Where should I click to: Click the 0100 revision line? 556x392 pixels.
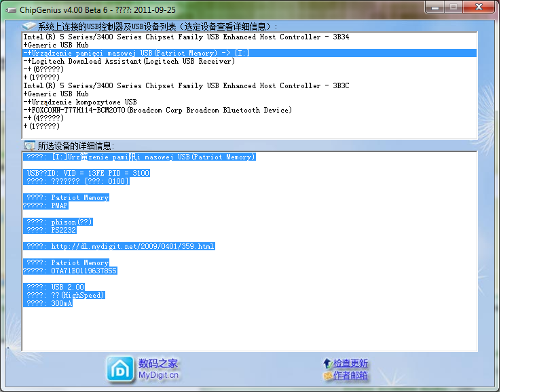tap(77, 181)
